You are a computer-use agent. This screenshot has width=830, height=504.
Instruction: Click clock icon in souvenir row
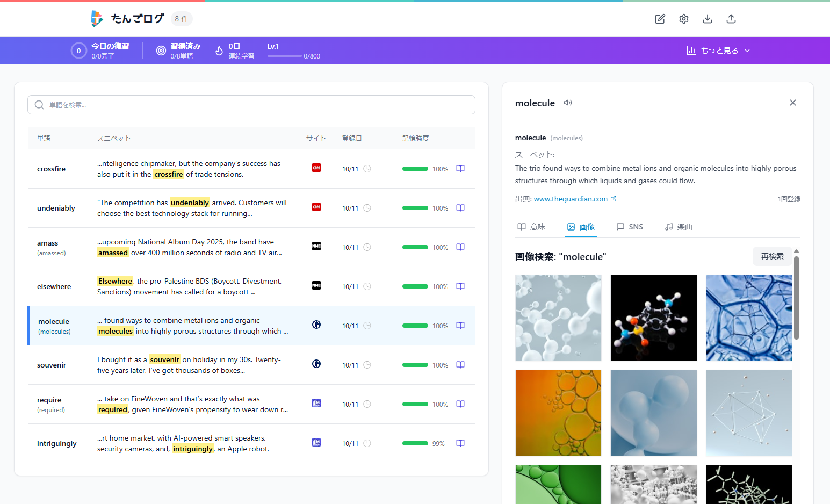click(x=367, y=365)
